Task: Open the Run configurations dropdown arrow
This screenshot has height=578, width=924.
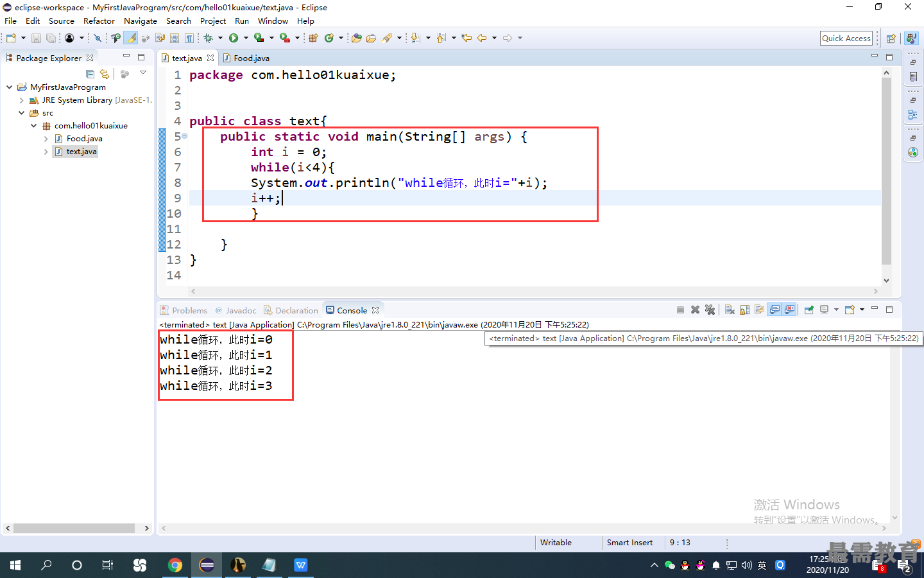Action: pyautogui.click(x=246, y=38)
